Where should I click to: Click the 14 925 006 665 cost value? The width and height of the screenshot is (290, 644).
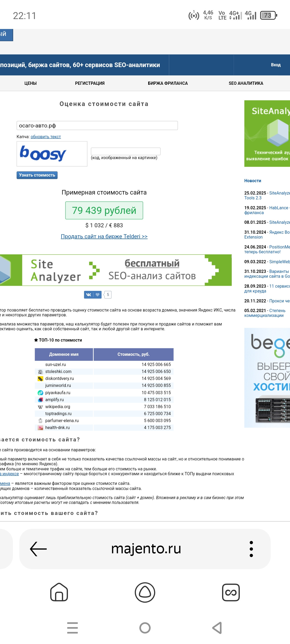click(156, 365)
